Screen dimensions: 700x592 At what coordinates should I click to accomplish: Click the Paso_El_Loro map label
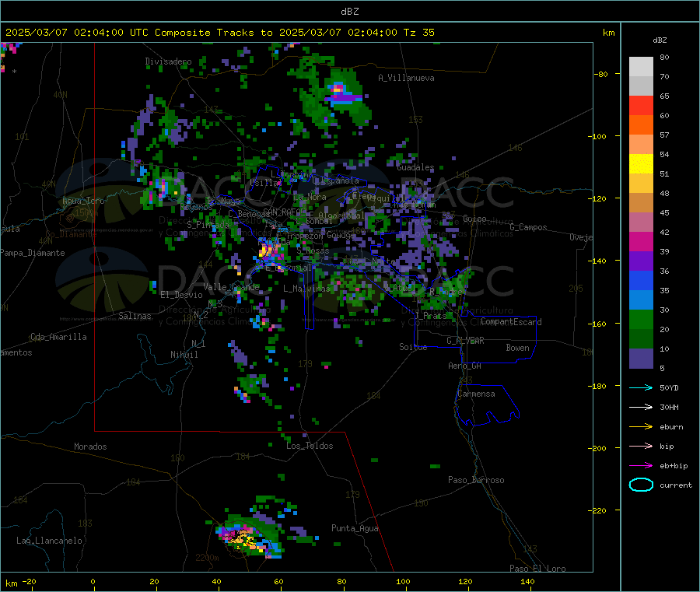coord(537,569)
